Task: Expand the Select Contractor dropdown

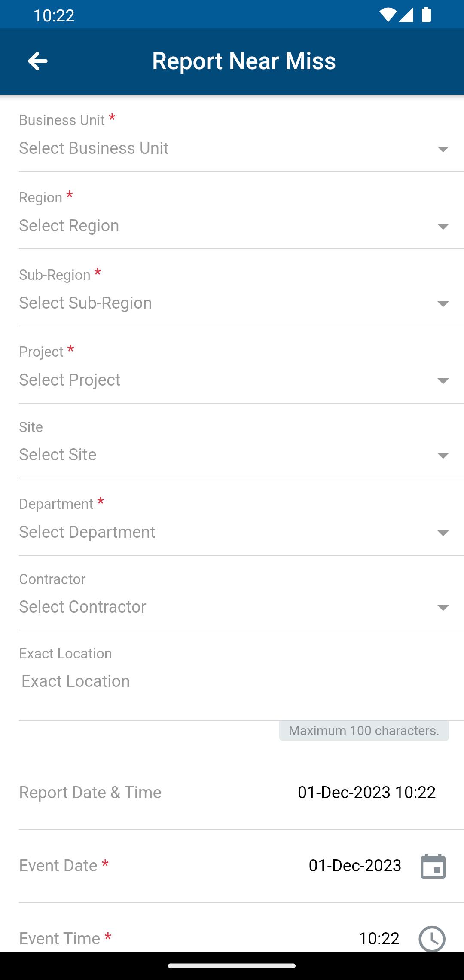Action: coord(234,607)
